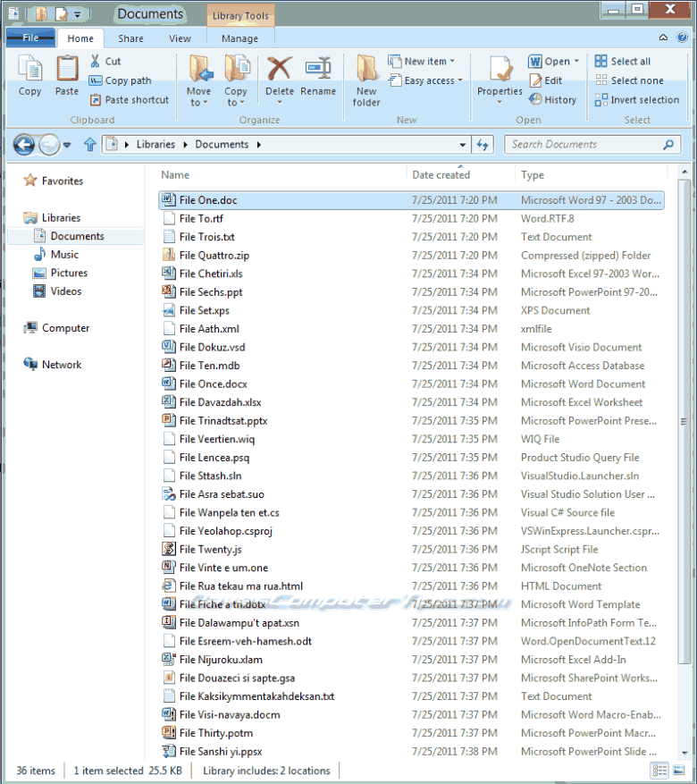Click the Rename icon
Screen dimensions: 697x784
click(x=318, y=68)
